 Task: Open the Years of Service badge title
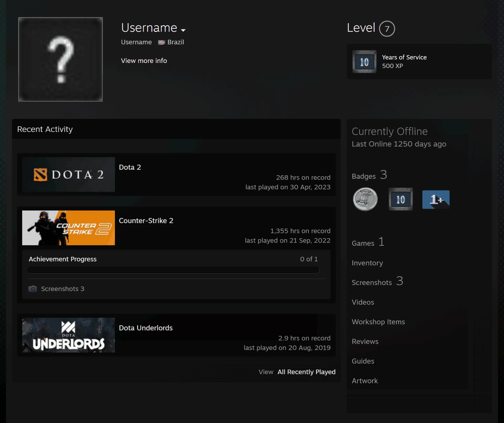pyautogui.click(x=404, y=57)
